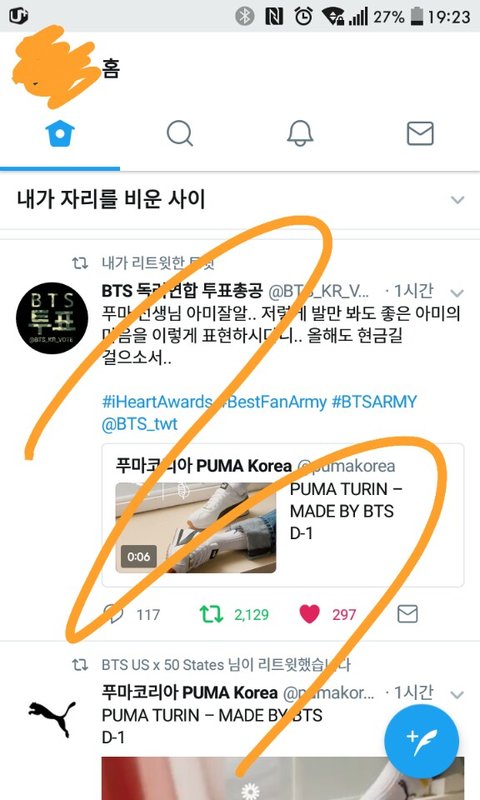Open quoted PUMA TURIN – MADE BY BTS tweet
This screenshot has width=480, height=800.
pos(283,515)
